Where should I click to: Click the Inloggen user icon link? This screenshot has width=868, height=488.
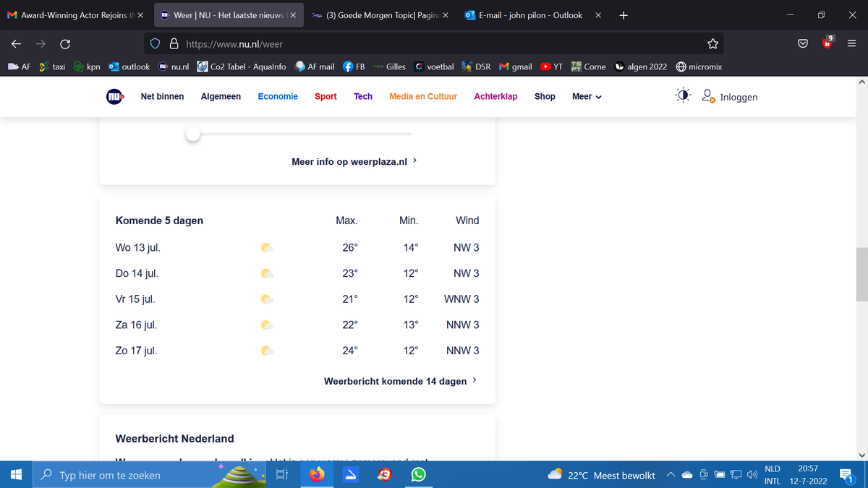tap(730, 97)
